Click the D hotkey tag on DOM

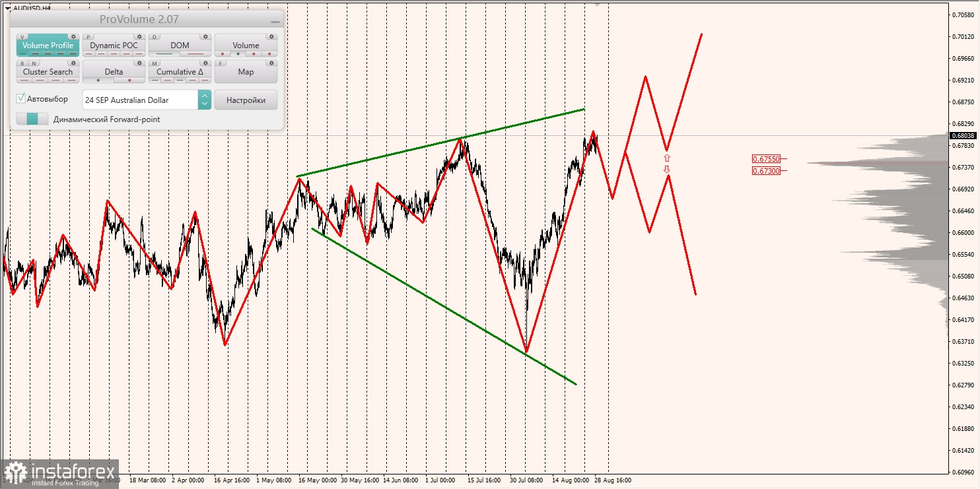click(x=155, y=37)
